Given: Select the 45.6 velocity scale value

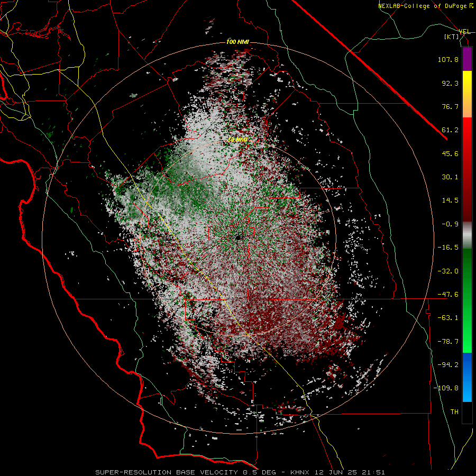Looking at the screenshot, I should [450, 153].
